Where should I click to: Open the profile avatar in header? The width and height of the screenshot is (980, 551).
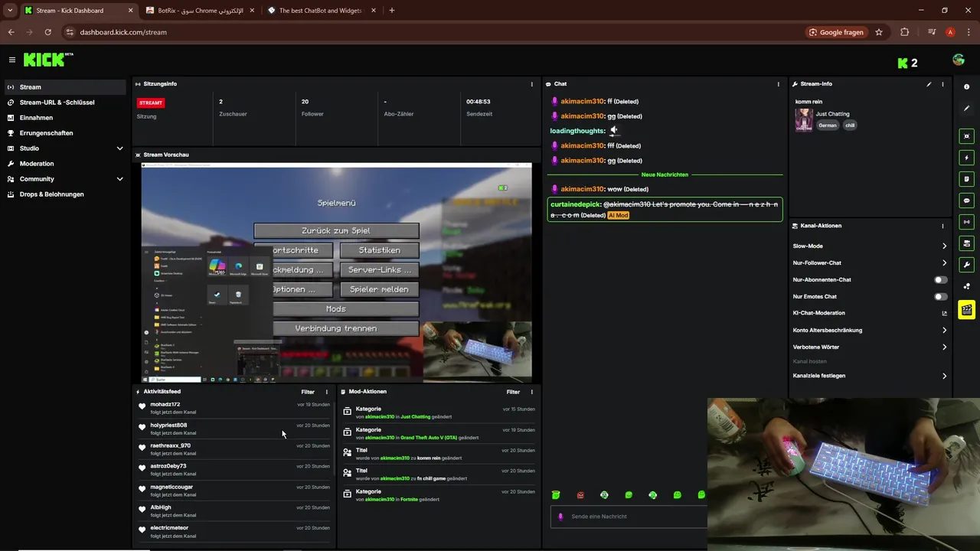tap(959, 60)
